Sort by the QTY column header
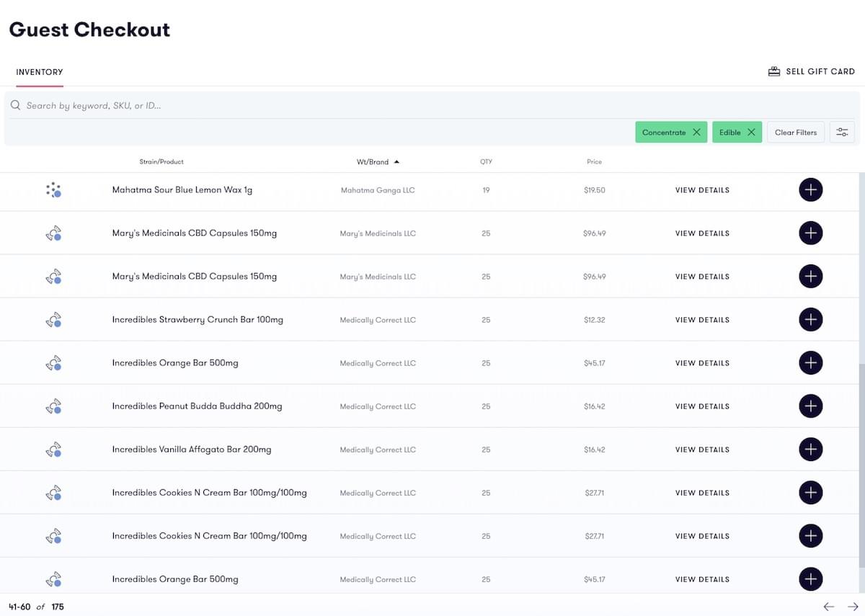 click(x=486, y=162)
